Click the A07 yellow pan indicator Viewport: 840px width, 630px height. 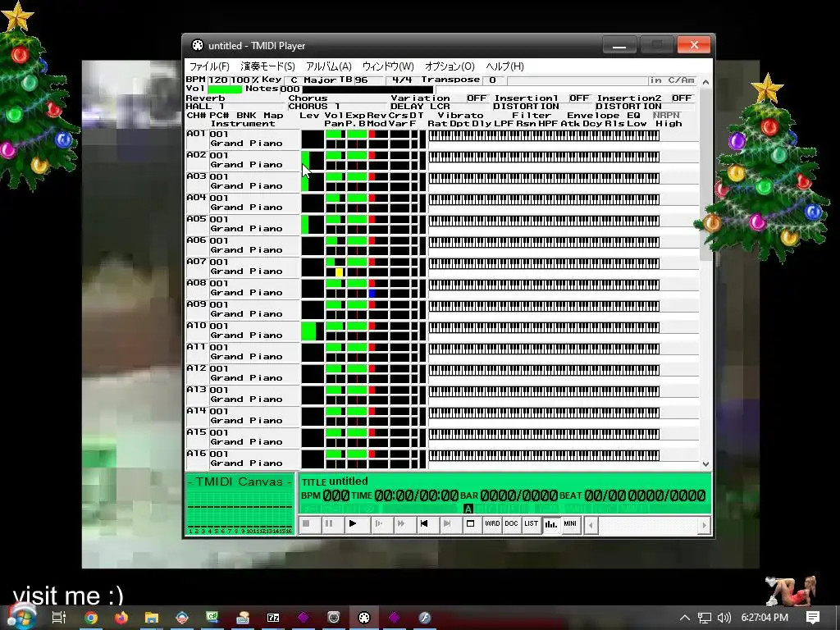339,272
